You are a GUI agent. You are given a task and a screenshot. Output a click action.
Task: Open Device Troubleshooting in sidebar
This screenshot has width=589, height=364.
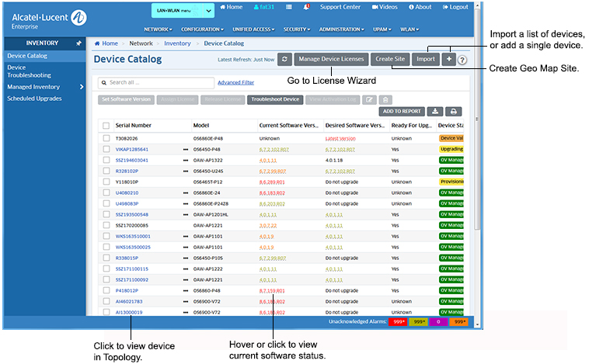(x=29, y=71)
